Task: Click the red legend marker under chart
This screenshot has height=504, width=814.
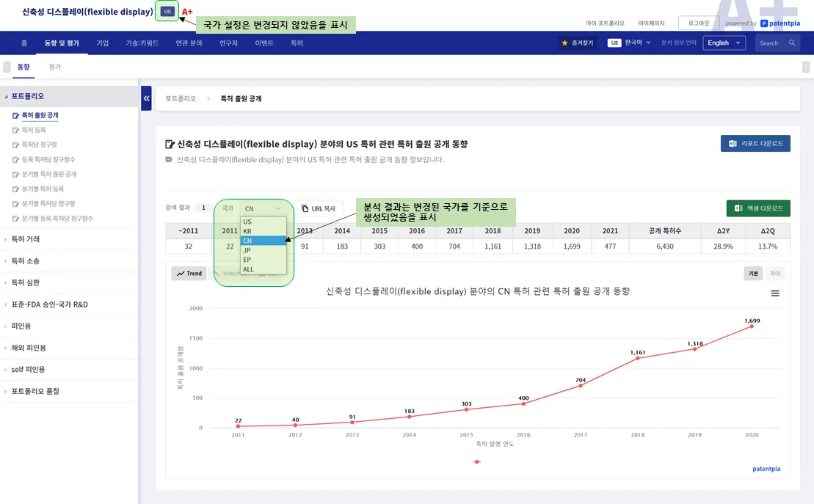Action: (477, 461)
